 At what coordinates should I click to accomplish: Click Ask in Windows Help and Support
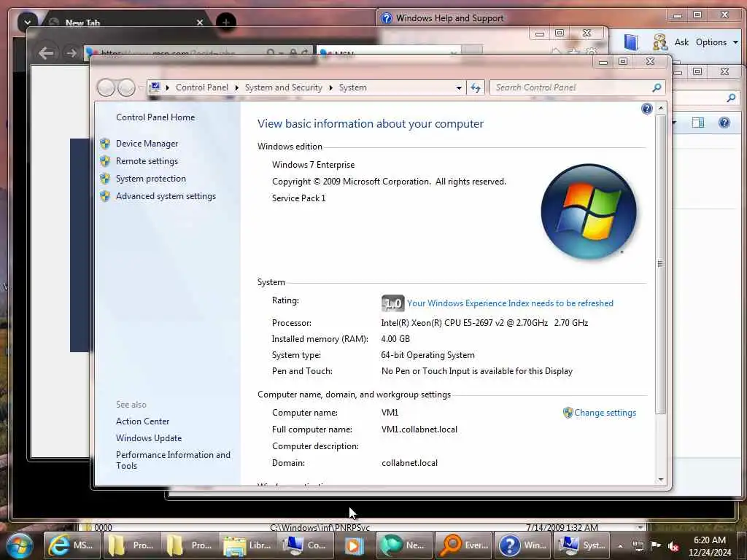click(681, 42)
